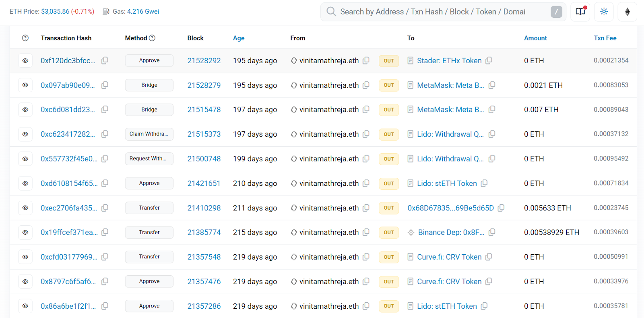The height and width of the screenshot is (318, 644).
Task: Toggle the sun theme switcher
Action: 604,12
